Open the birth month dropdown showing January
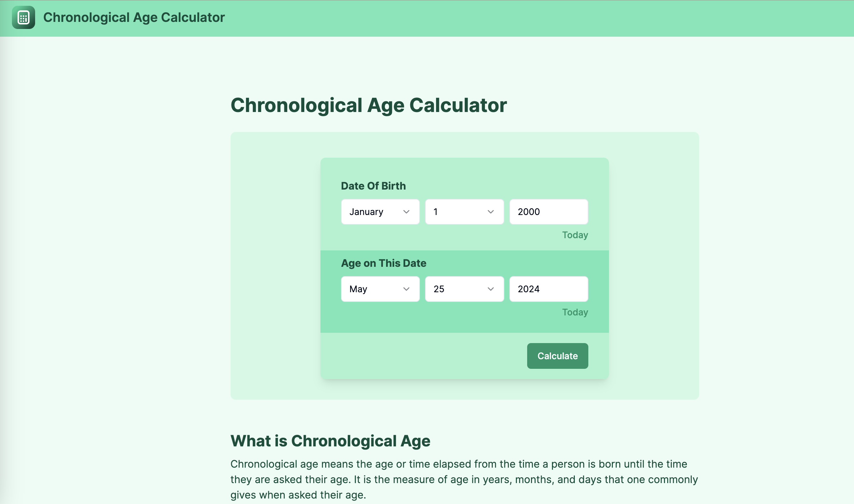 click(380, 211)
